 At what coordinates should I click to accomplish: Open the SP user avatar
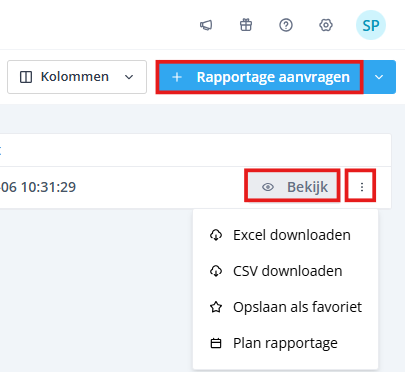coord(371,25)
